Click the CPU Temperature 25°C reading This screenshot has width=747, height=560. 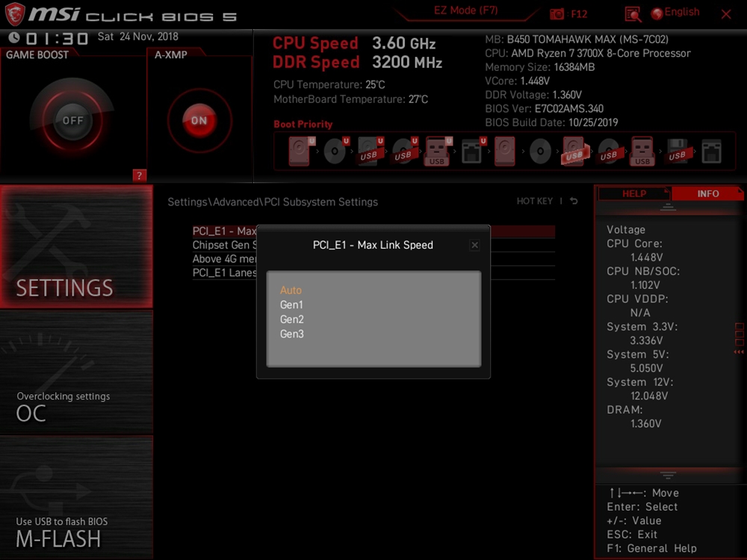[x=329, y=85]
